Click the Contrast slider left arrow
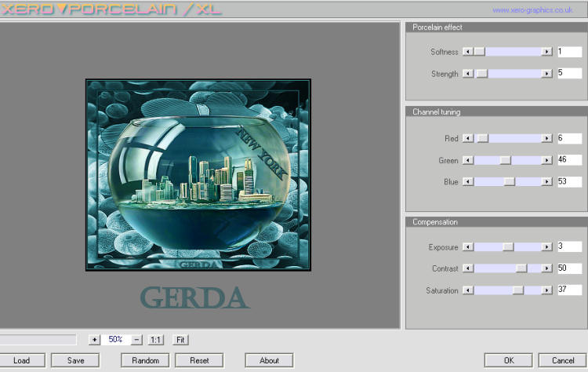This screenshot has height=372, width=588. (467, 268)
